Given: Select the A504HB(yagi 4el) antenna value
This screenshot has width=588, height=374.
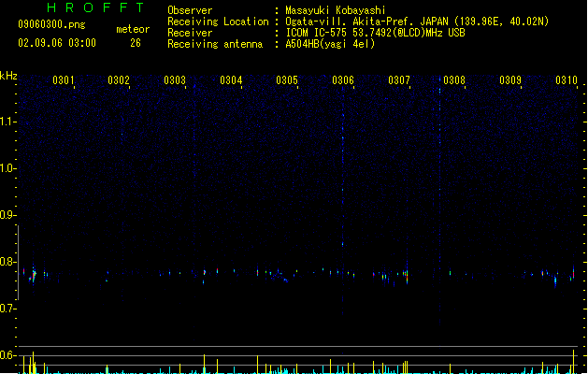Looking at the screenshot, I should [330, 44].
